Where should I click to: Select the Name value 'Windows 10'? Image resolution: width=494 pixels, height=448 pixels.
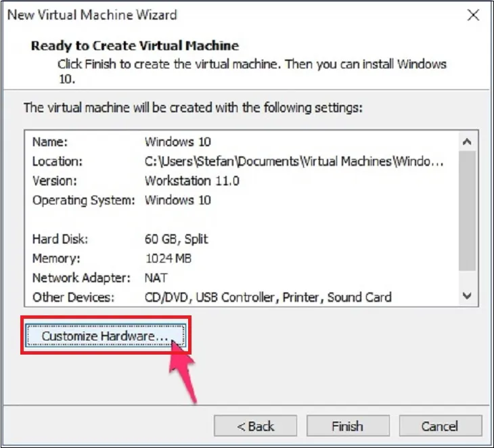178,141
